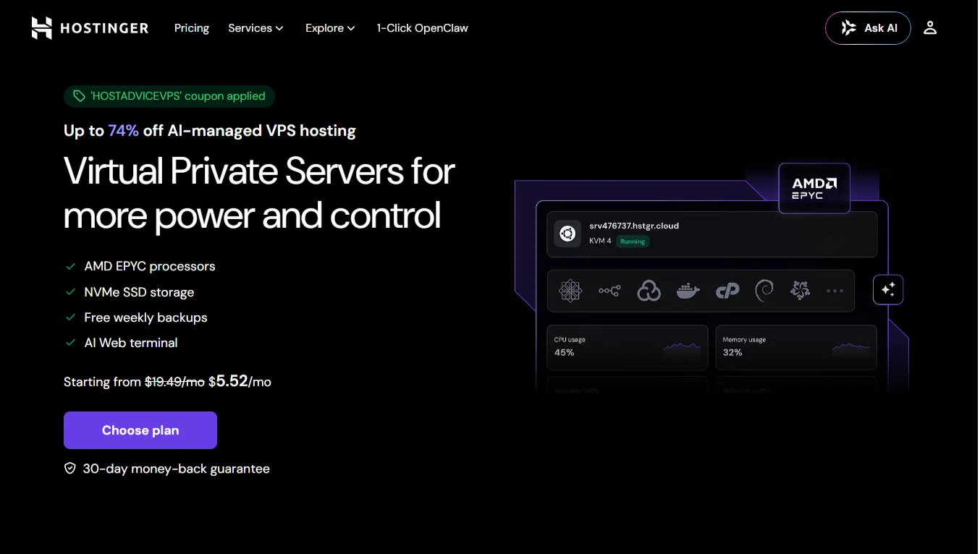Click the AMD EPYC processors feature
The height and width of the screenshot is (554, 980).
(x=150, y=266)
